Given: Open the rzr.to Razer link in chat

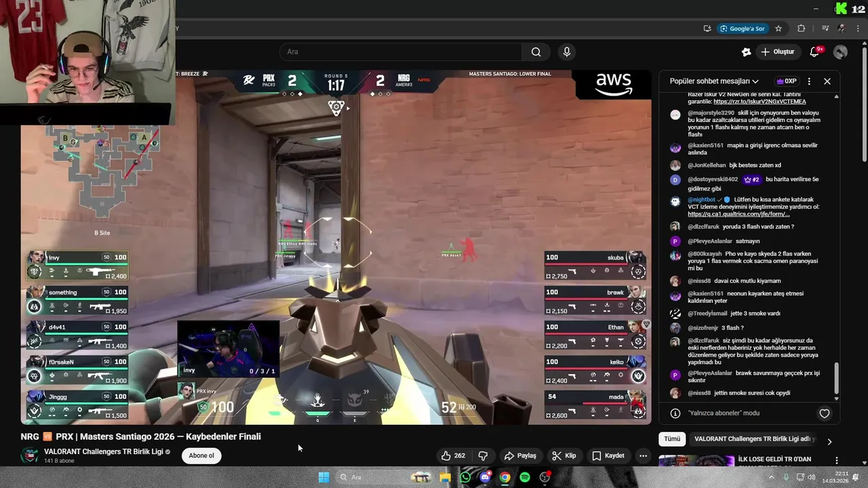Looking at the screenshot, I should click(759, 102).
